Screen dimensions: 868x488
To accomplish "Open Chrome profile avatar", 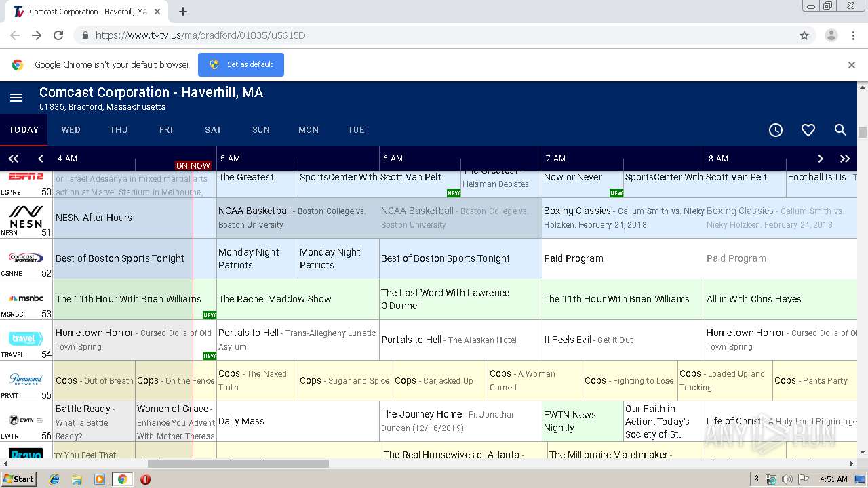I will (x=831, y=35).
